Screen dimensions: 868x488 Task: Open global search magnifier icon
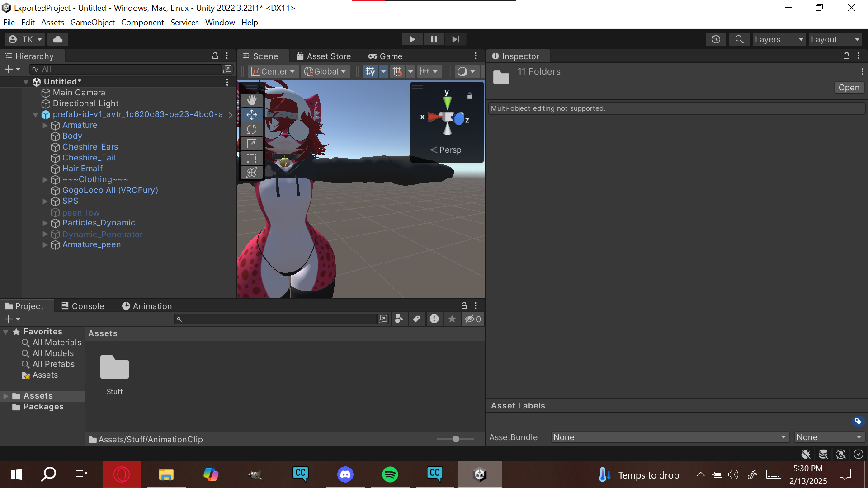click(x=739, y=39)
